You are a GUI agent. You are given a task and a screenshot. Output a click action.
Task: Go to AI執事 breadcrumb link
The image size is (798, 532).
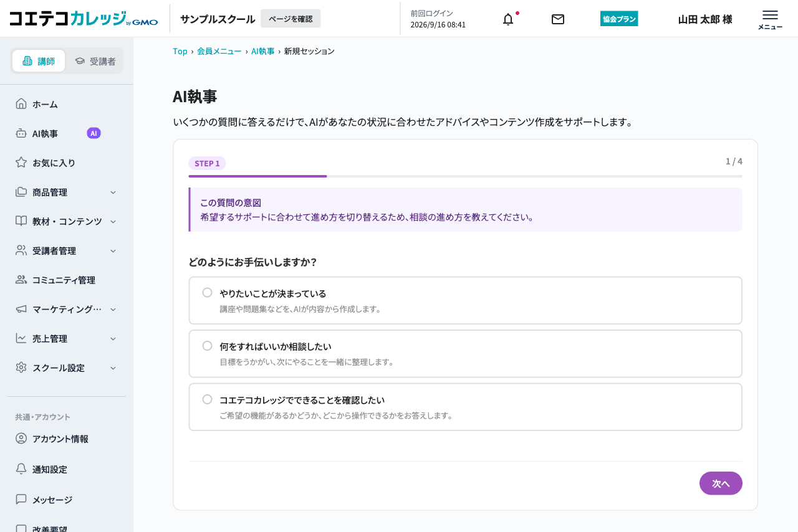click(x=262, y=51)
